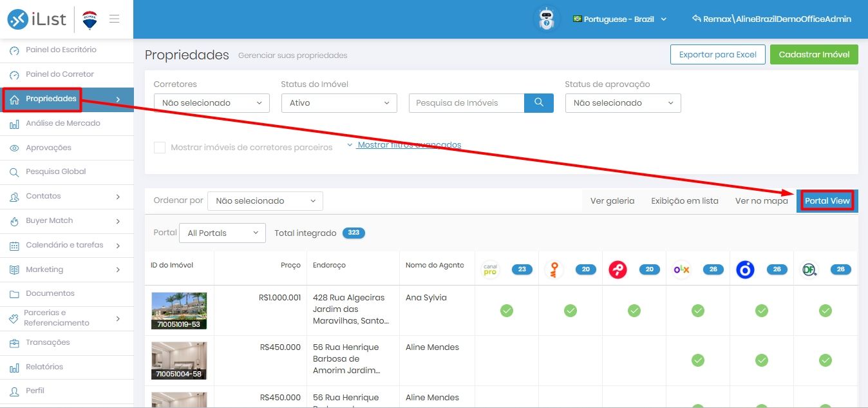Click price R$1.000.001
The width and height of the screenshot is (868, 408).
point(279,298)
